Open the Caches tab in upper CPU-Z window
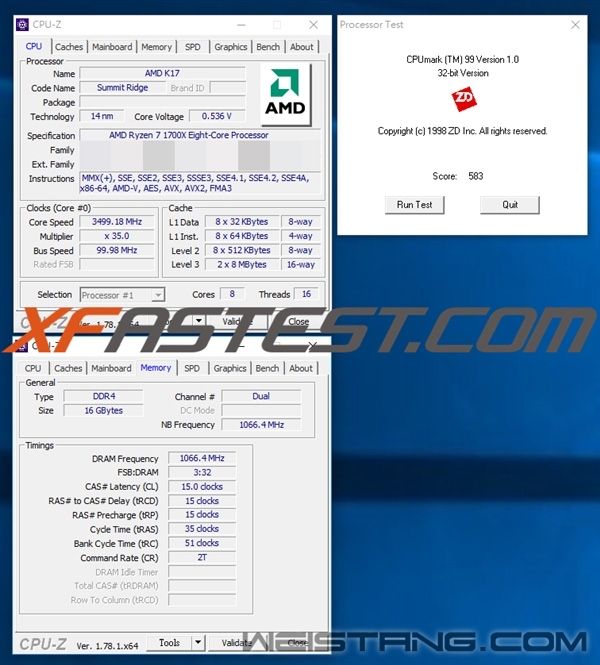The image size is (600, 665). [x=69, y=47]
